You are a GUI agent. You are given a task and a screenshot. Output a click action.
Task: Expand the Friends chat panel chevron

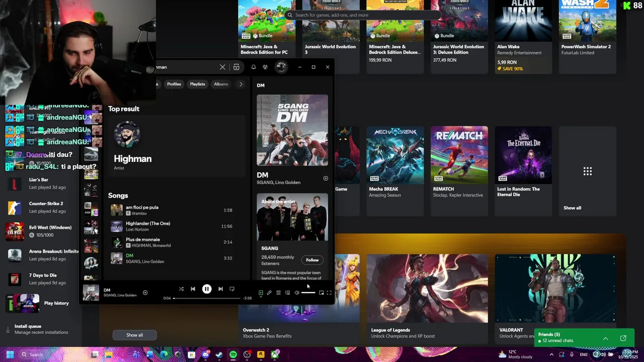point(605,338)
